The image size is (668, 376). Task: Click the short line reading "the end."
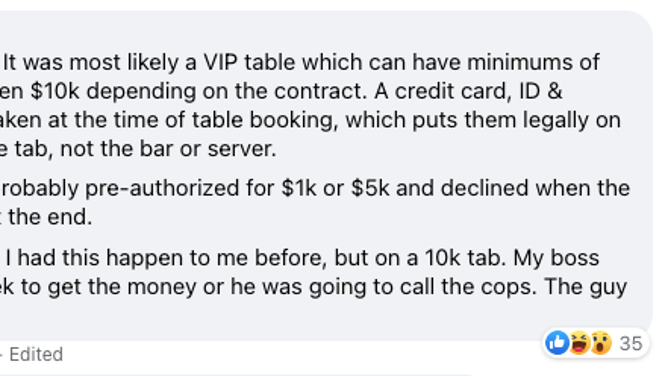(x=50, y=217)
